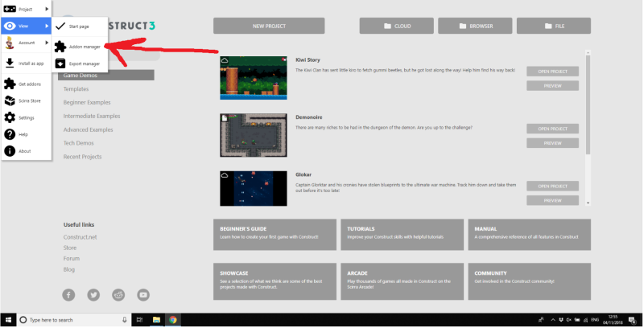
Task: Click the About info icon
Action: pyautogui.click(x=10, y=151)
